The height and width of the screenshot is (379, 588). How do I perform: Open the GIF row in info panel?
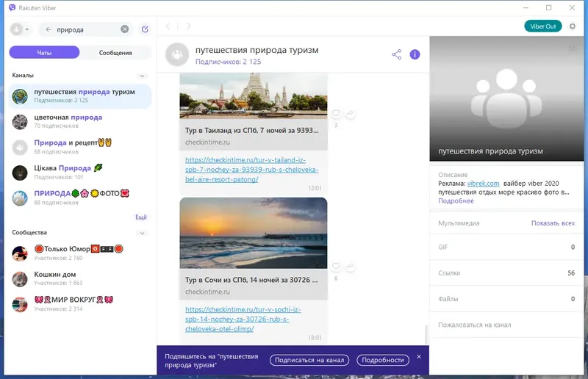(506, 247)
